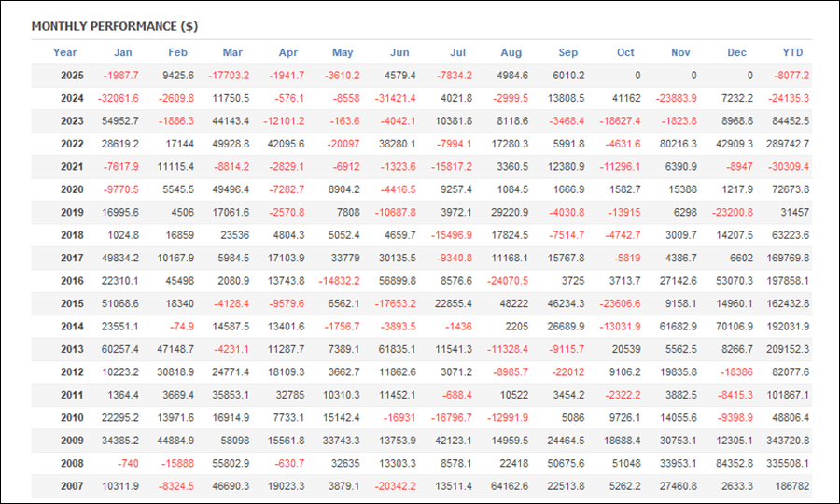Click the MONTHLY PERFORMANCE ($) title

(114, 26)
